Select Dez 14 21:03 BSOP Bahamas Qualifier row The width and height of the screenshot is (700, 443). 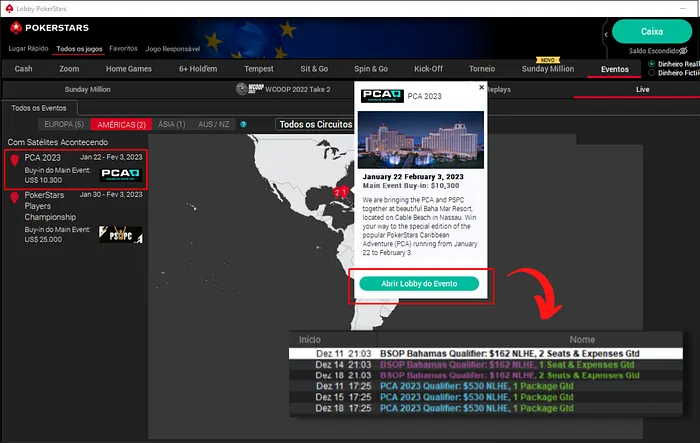486,364
